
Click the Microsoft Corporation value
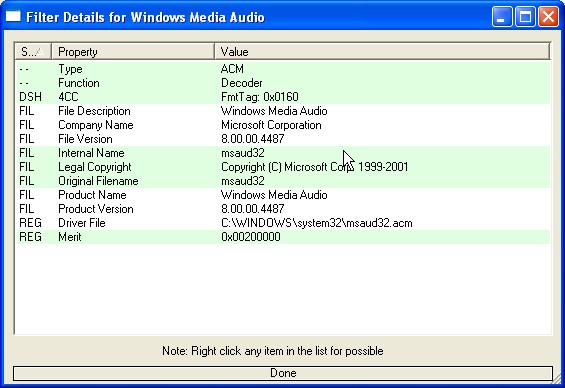[271, 125]
